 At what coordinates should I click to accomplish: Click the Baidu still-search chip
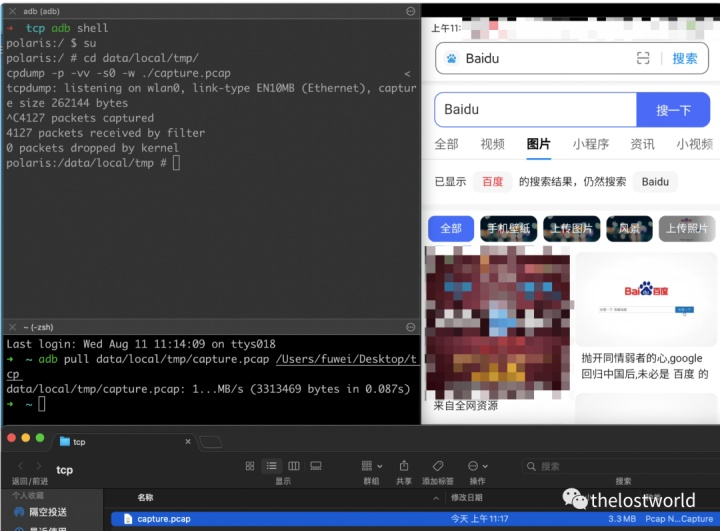pyautogui.click(x=655, y=182)
